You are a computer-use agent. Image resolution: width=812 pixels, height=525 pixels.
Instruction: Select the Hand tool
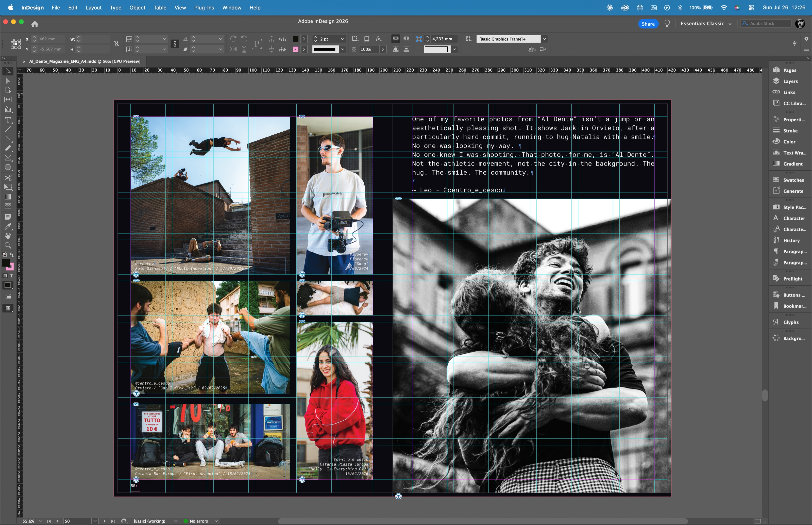pos(8,236)
